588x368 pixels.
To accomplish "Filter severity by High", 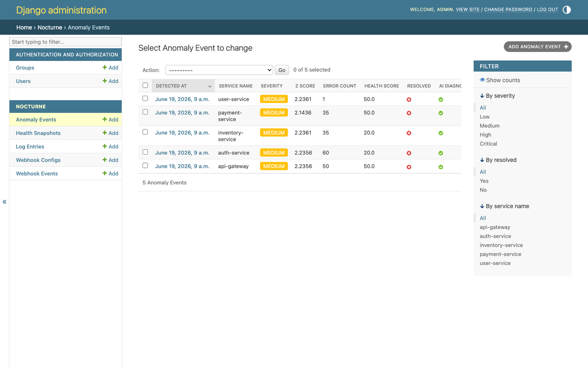I will pos(486,135).
